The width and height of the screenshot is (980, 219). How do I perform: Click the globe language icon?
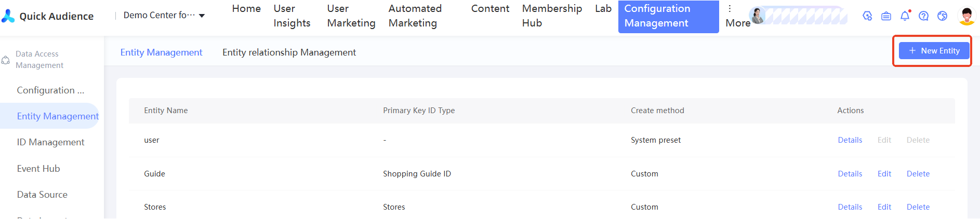[x=942, y=16]
